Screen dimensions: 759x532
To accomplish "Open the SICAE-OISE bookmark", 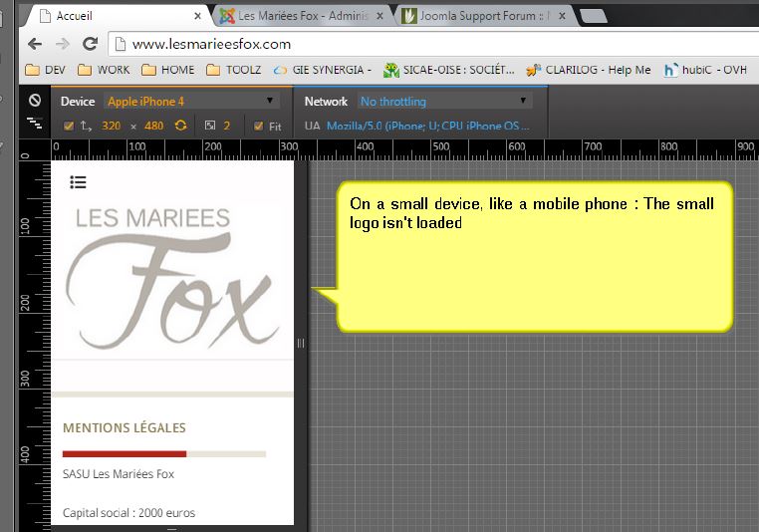I will pyautogui.click(x=448, y=70).
